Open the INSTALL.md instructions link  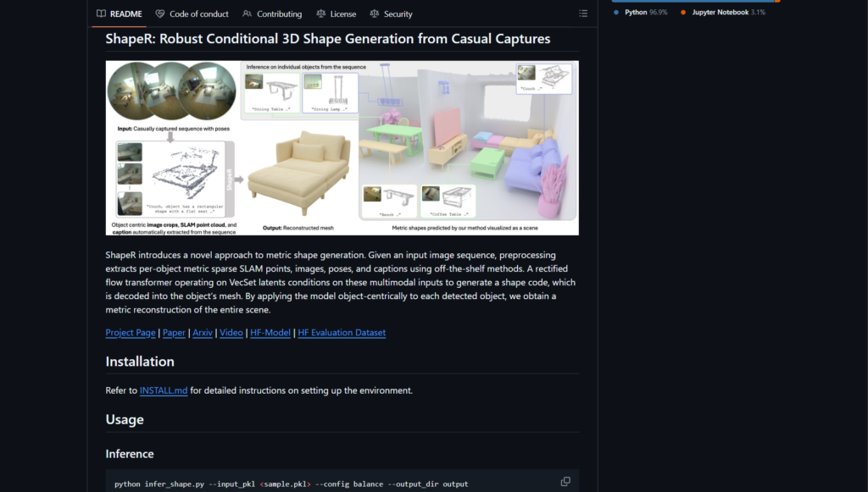[x=164, y=390]
